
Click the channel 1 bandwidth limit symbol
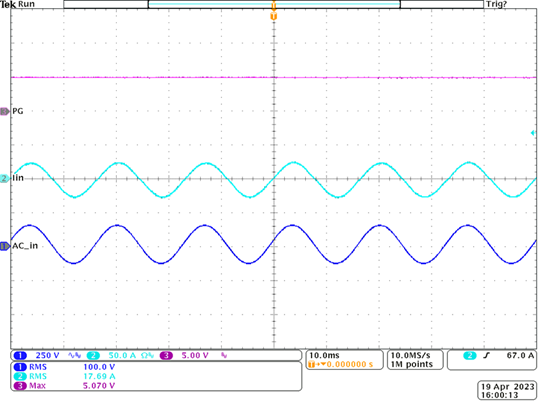tap(74, 355)
